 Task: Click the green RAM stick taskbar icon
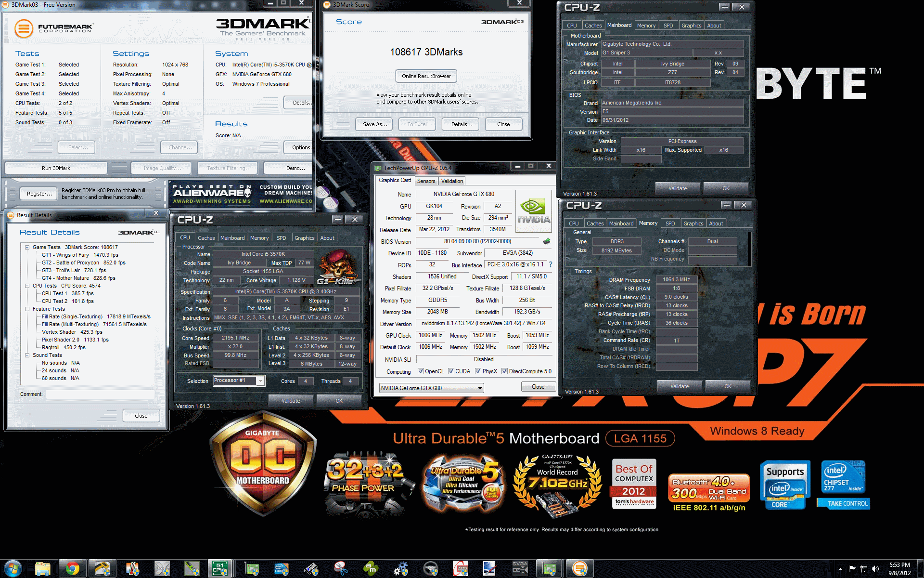192,569
